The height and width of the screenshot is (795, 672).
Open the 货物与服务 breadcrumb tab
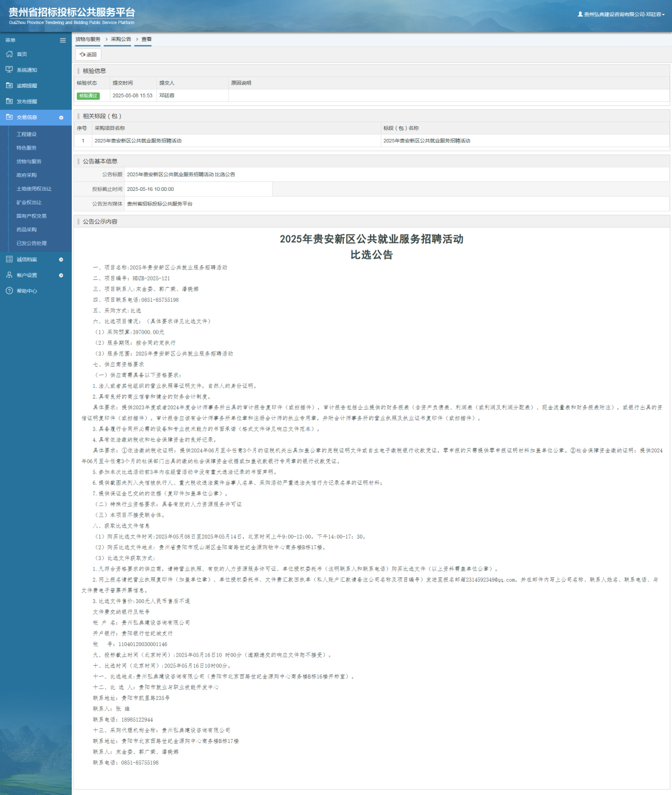click(87, 40)
